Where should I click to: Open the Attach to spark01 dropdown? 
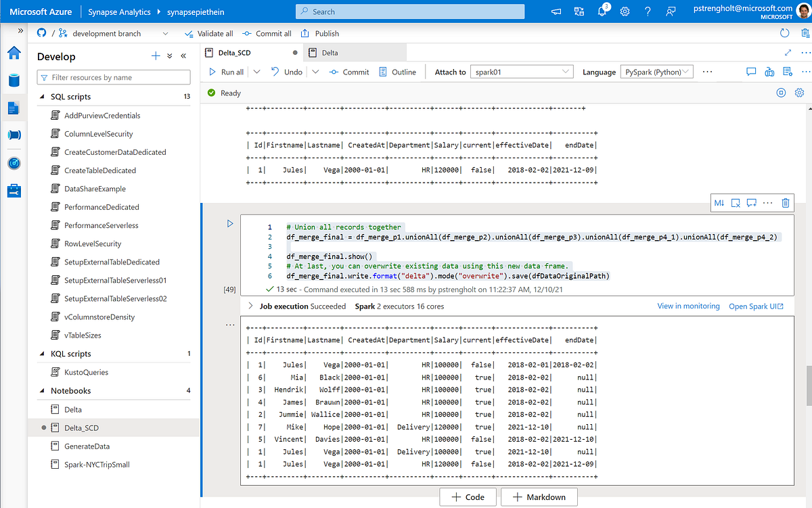522,72
